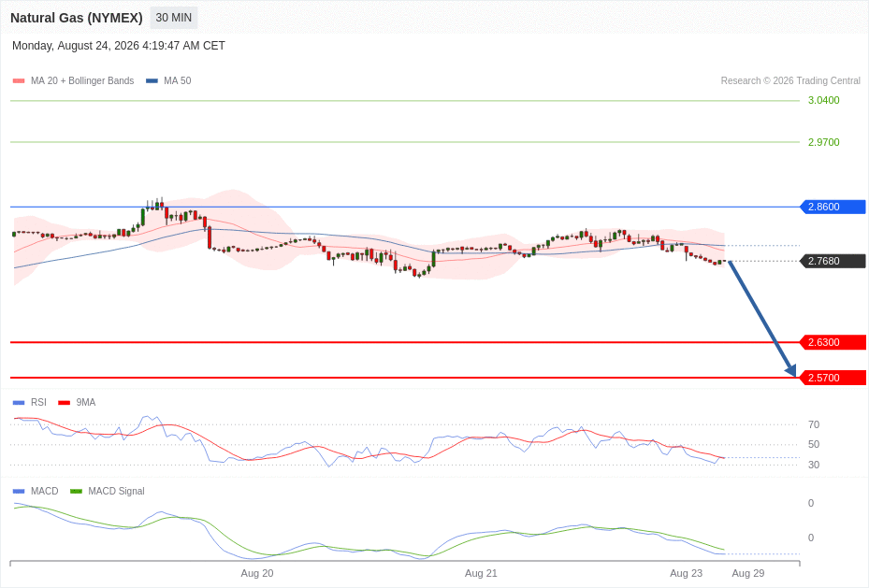This screenshot has height=588, width=869.
Task: Click the RSI legend swatch
Action: tap(19, 403)
